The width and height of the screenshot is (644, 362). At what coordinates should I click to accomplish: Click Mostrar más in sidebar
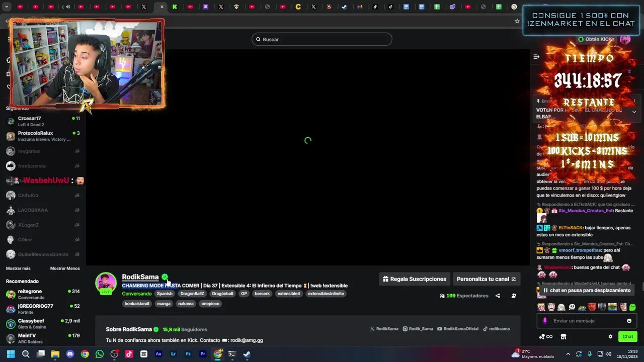[18, 268]
